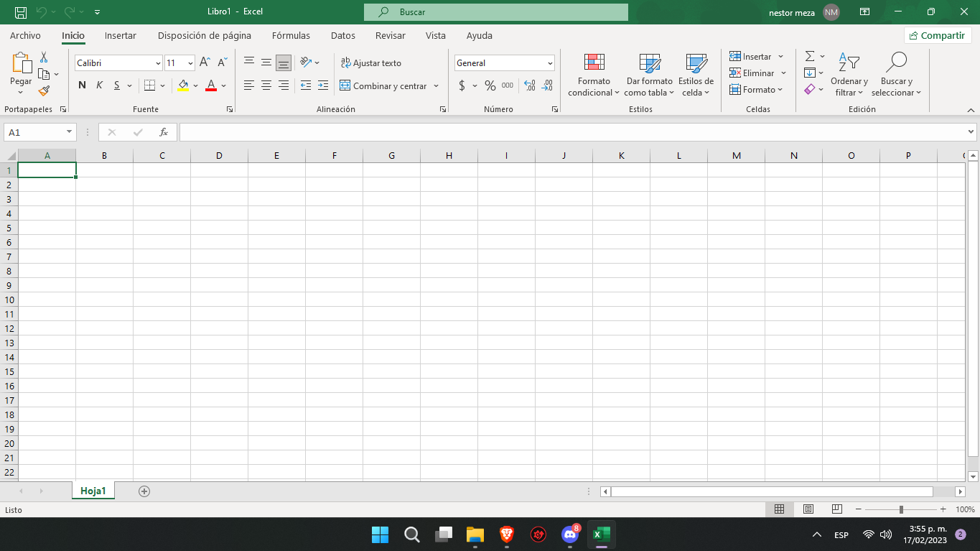Open the Calibri font name dropdown
Screen dimensions: 980x551
(158, 63)
